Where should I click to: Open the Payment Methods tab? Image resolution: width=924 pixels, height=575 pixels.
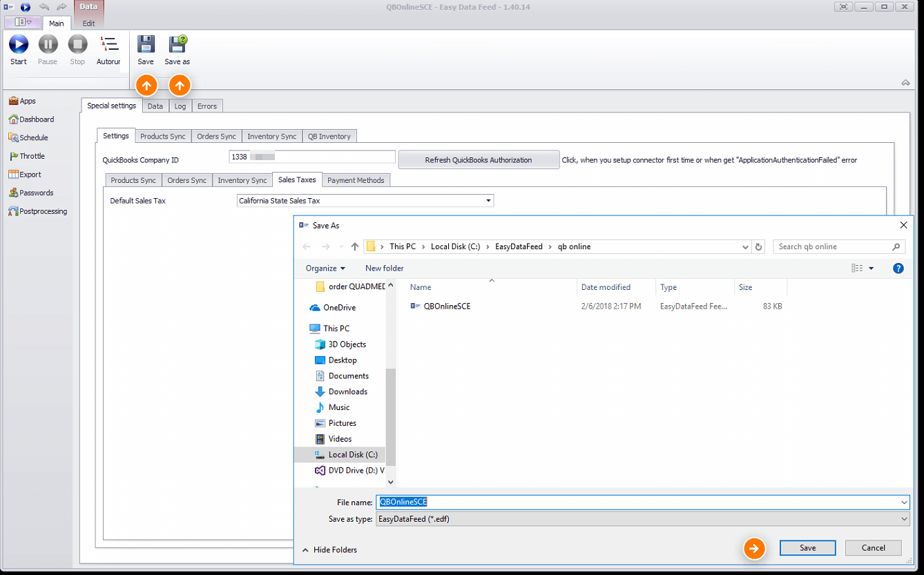click(x=356, y=180)
